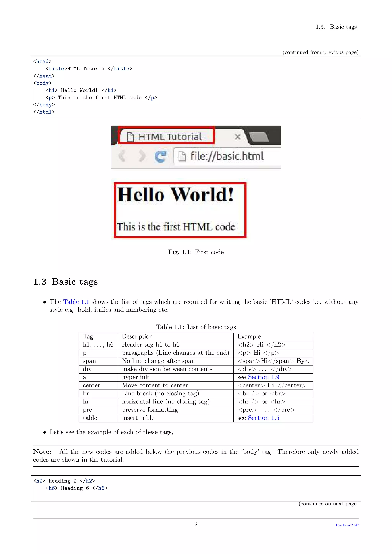Click the 1.3 Basic tags section heading
The width and height of the screenshot is (392, 554).
point(65,282)
